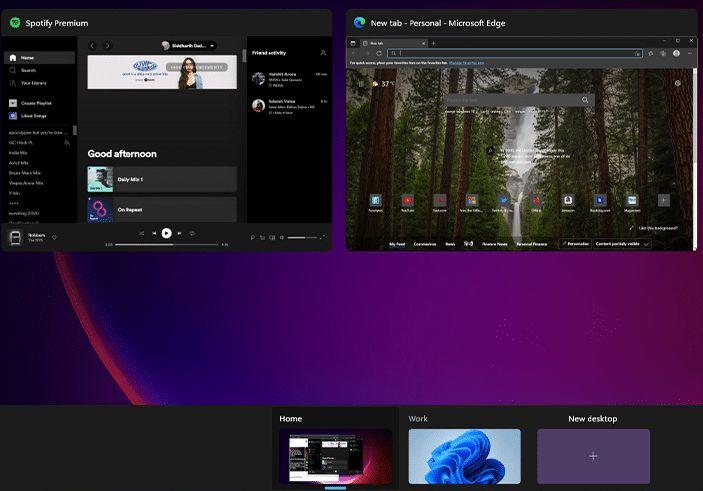The width and height of the screenshot is (703, 491).
Task: Skip to next track in Spotify
Action: pos(179,233)
